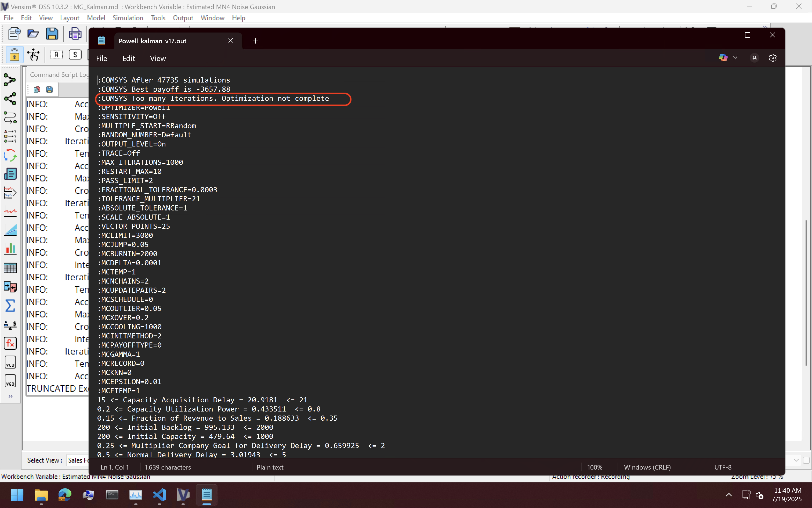
Task: Close the Powell_kalman_v17.out tab
Action: point(231,40)
